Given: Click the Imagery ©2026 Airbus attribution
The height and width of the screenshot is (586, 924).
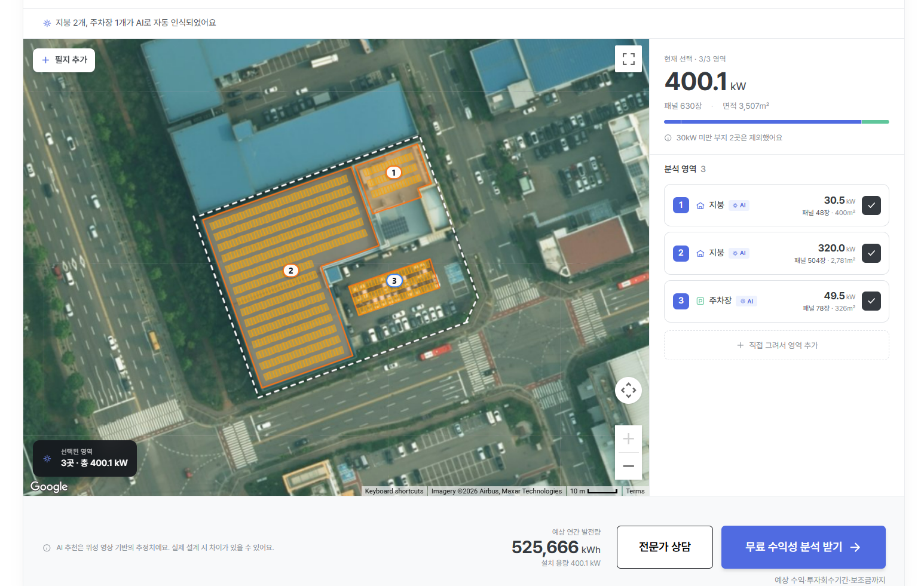Looking at the screenshot, I should tap(497, 491).
